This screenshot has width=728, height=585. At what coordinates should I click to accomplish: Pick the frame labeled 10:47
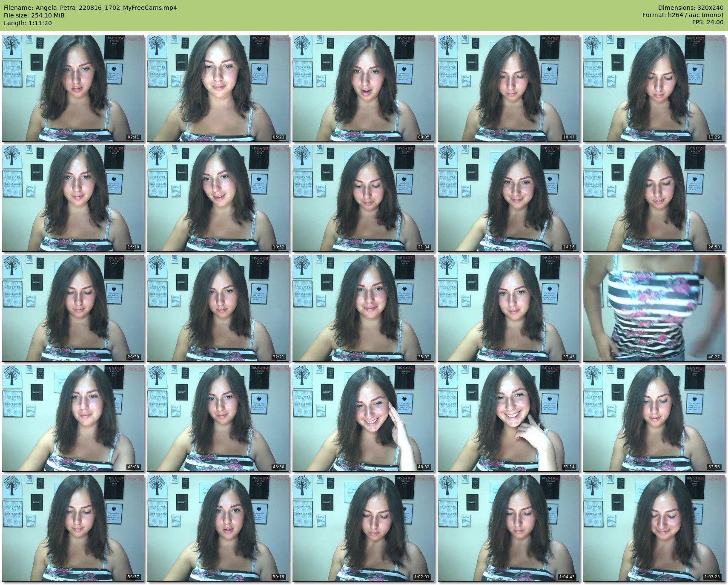pyautogui.click(x=509, y=88)
